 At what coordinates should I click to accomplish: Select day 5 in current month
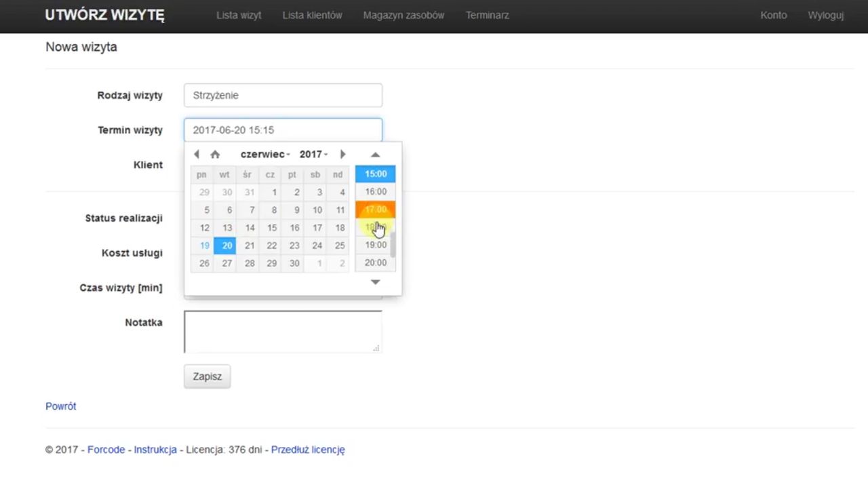click(202, 210)
